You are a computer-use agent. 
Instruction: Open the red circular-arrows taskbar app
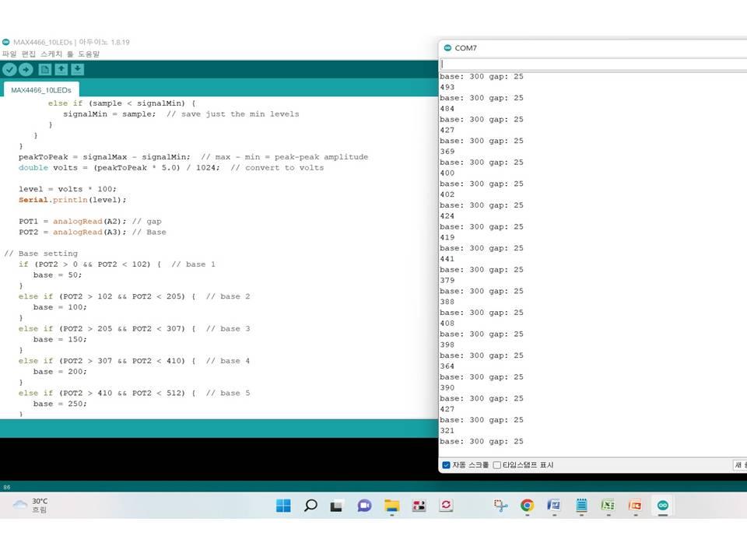coord(446,506)
